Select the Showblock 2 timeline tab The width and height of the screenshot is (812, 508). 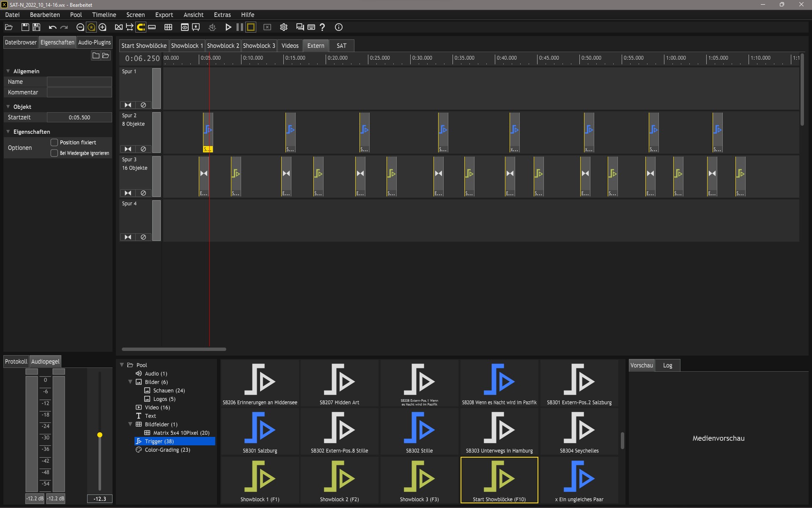223,46
